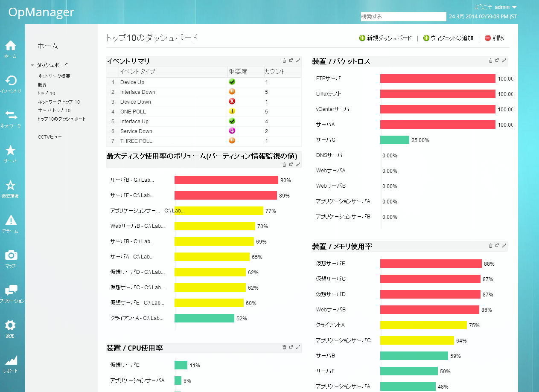The width and height of the screenshot is (539, 392).
Task: Click 削除 to delete the dashboard
Action: [x=494, y=38]
